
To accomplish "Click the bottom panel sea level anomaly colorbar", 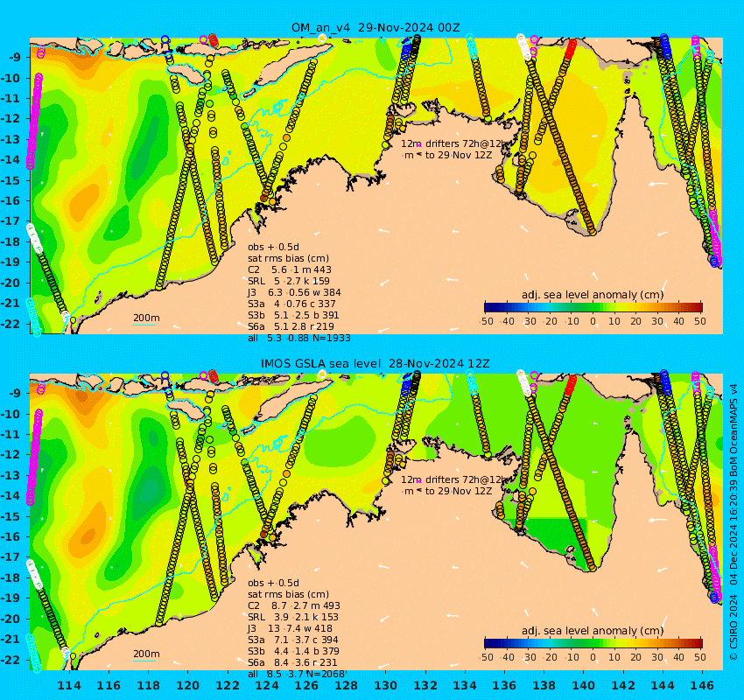I will point(593,643).
